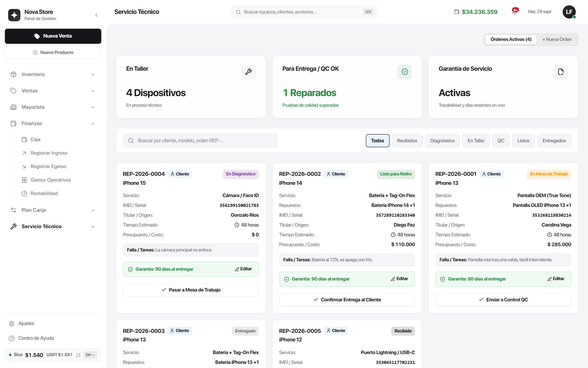The height and width of the screenshot is (368, 588).
Task: Show only QC orders
Action: pos(501,141)
